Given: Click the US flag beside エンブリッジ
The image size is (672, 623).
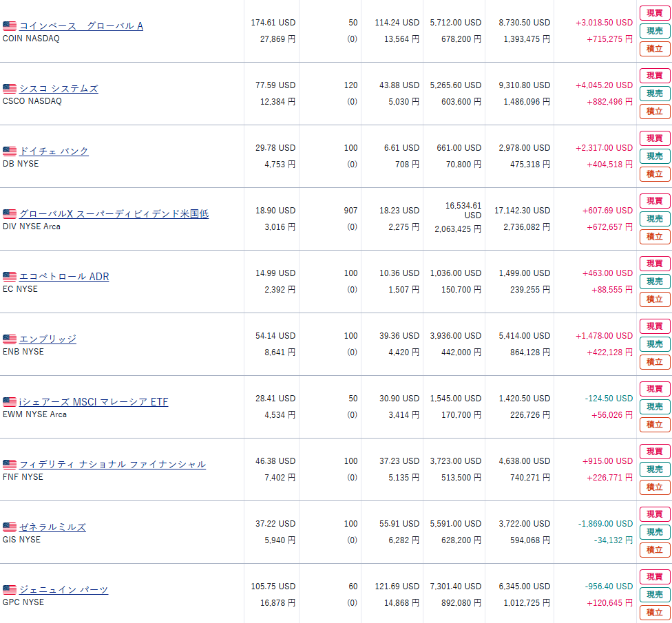Looking at the screenshot, I should tap(10, 339).
